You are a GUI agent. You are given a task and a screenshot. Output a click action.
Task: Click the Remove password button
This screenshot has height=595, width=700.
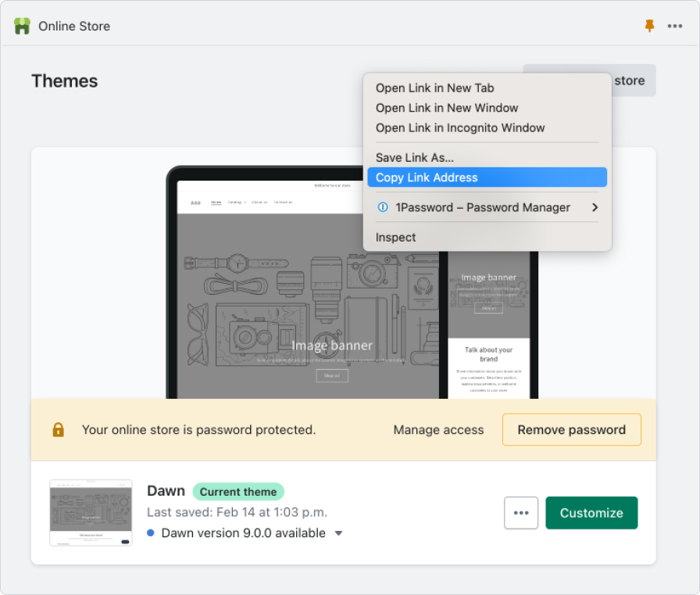[571, 430]
